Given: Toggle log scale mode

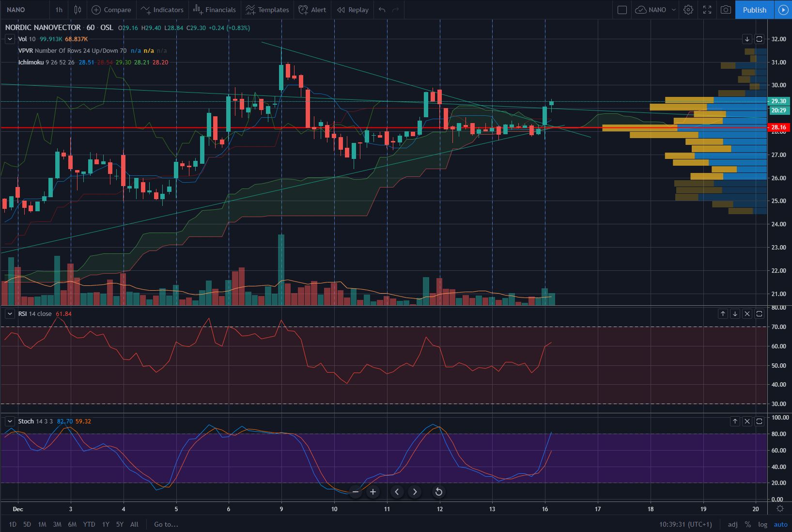Looking at the screenshot, I should [x=763, y=524].
